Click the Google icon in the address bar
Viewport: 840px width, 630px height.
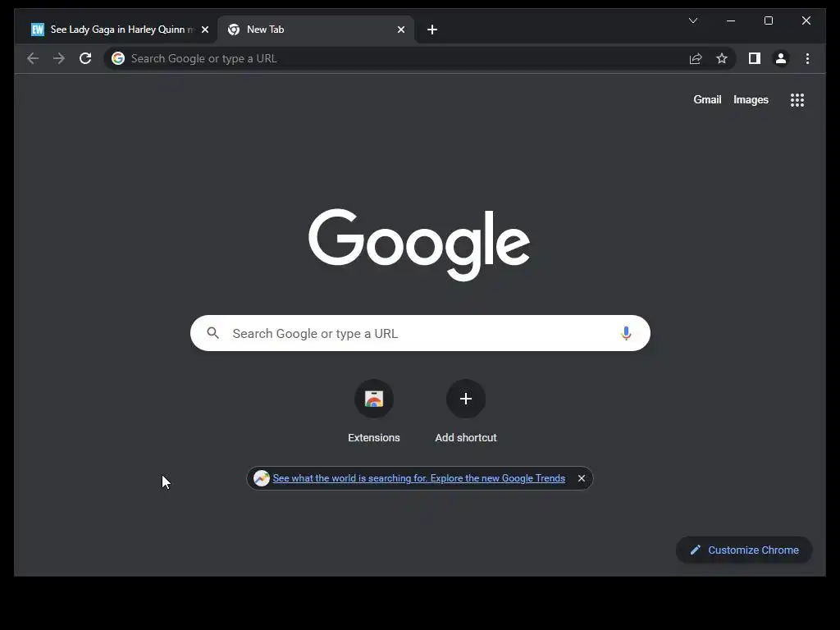[x=118, y=58]
